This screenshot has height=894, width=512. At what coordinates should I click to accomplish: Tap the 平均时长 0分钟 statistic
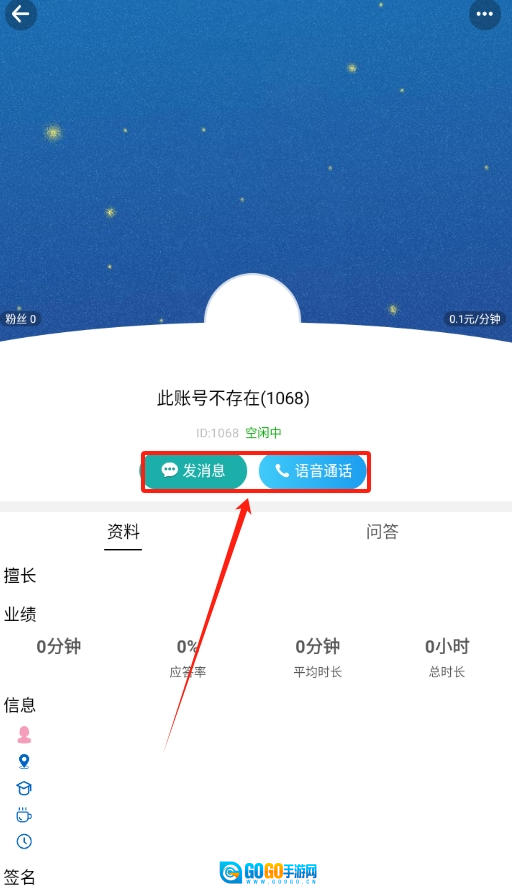318,657
